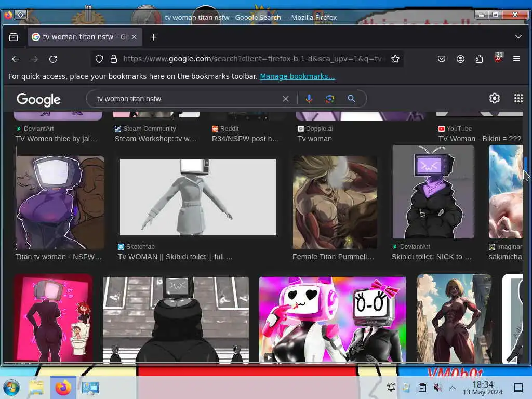Viewport: 532px width, 399px height.
Task: Reload the current page
Action: pos(53,59)
